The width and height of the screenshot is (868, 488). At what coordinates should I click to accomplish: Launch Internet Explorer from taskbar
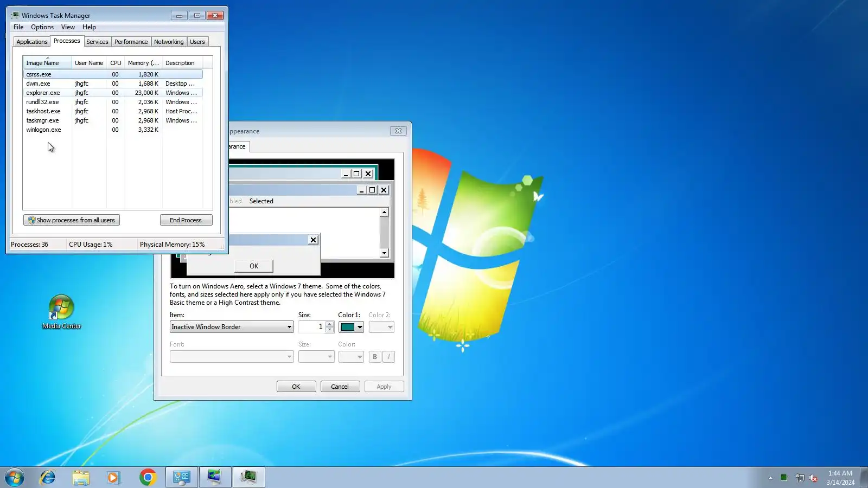(48, 477)
